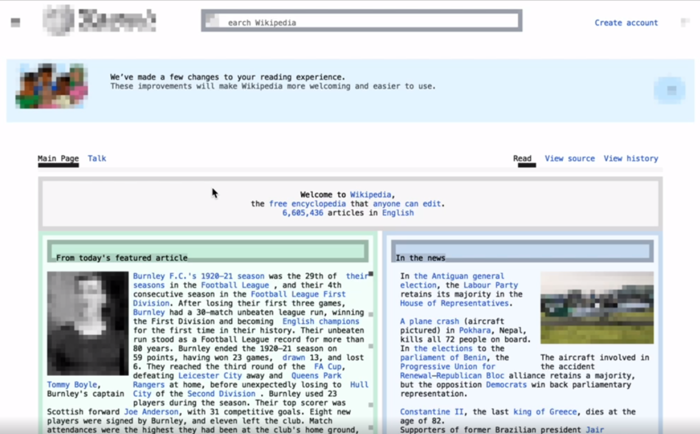Screen dimensions: 700x434
Task: Click the FA Cup link
Action: coord(328,367)
